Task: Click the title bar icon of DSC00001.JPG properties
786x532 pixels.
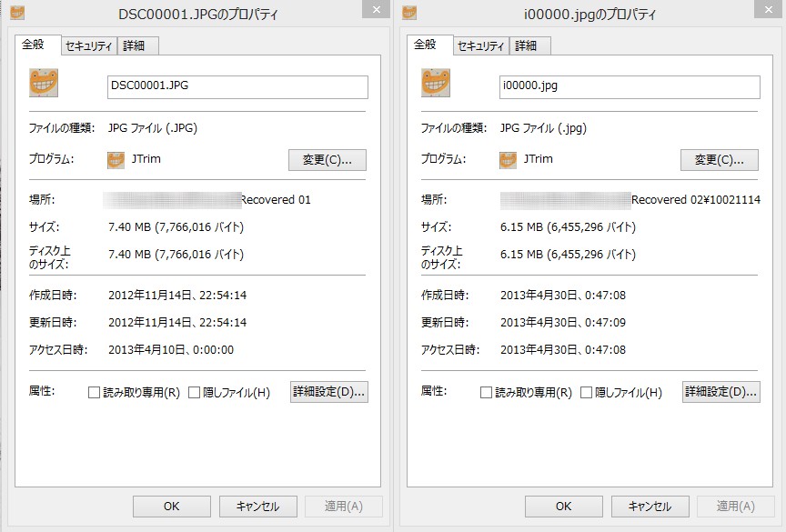Action: click(17, 14)
